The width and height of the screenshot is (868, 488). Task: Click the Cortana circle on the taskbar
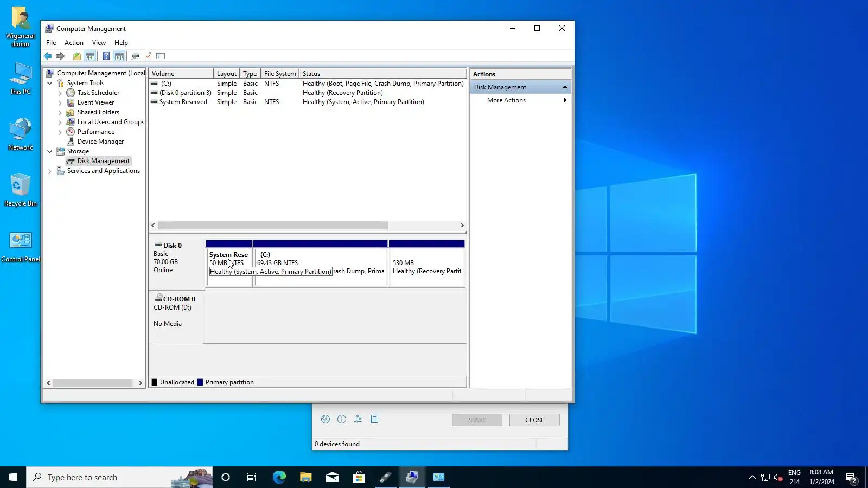click(226, 477)
